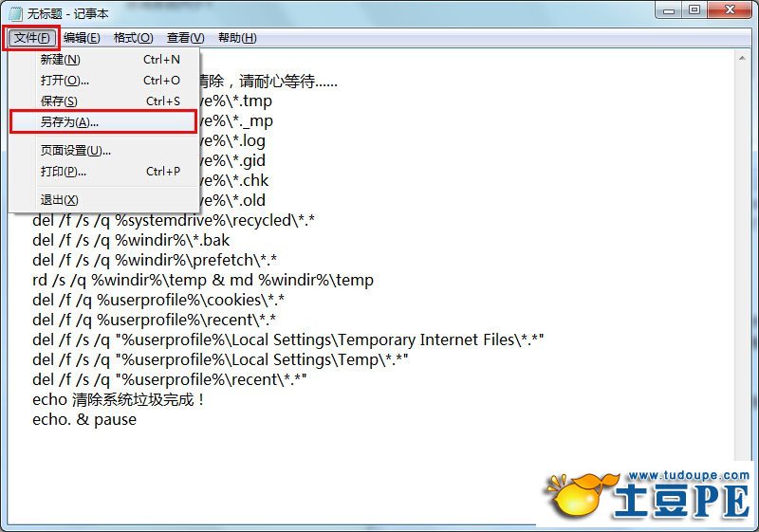This screenshot has width=759, height=532.
Task: Click the Notepad icon in title bar
Action: pyautogui.click(x=15, y=13)
